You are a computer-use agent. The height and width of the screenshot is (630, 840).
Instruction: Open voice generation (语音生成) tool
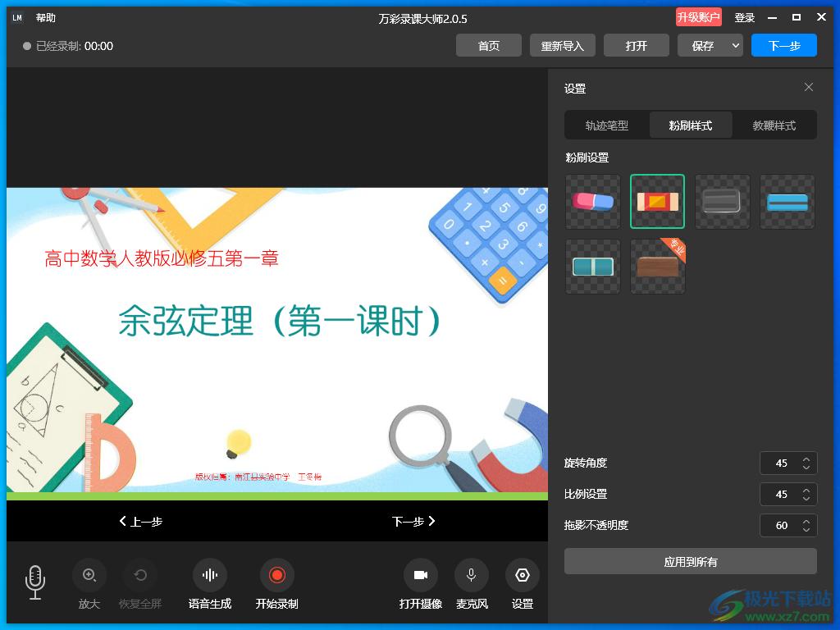point(210,575)
